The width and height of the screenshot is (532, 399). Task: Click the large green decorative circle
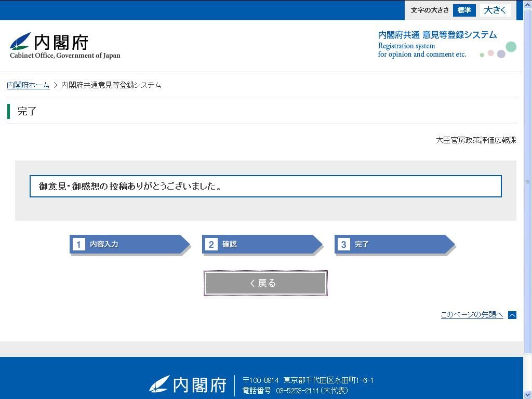pos(511,47)
